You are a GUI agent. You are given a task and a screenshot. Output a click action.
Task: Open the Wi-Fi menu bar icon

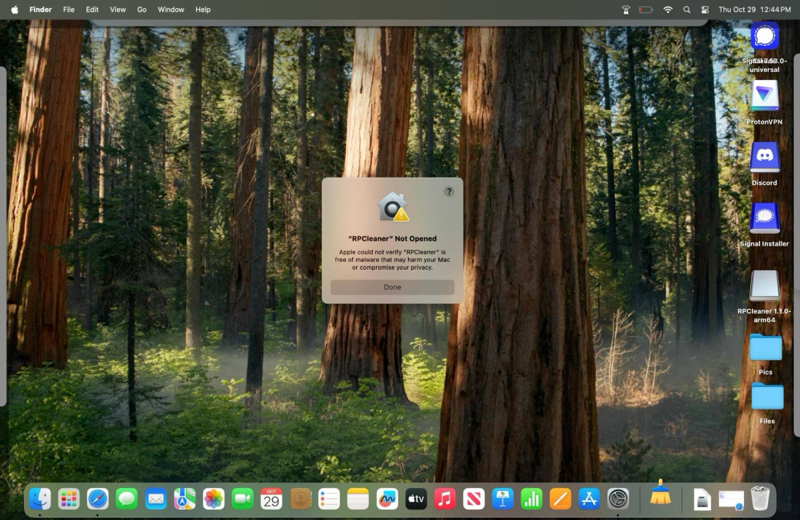point(667,10)
